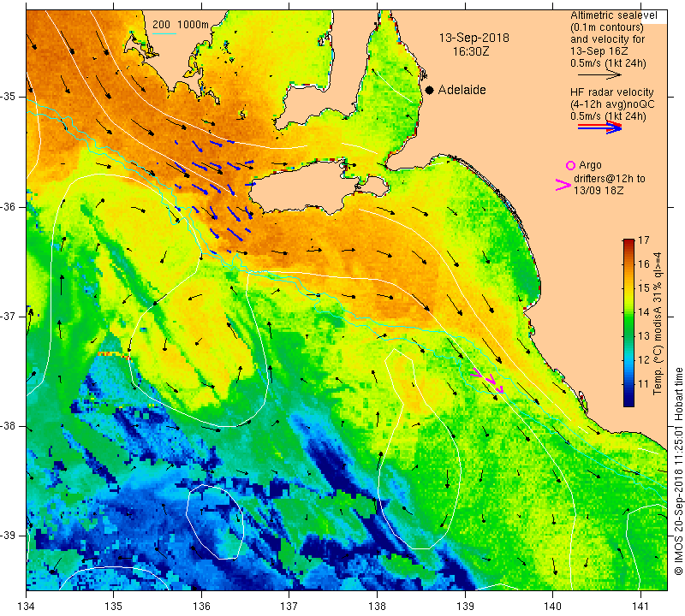
Task: Click latitude axis label -39
Action: [9, 536]
